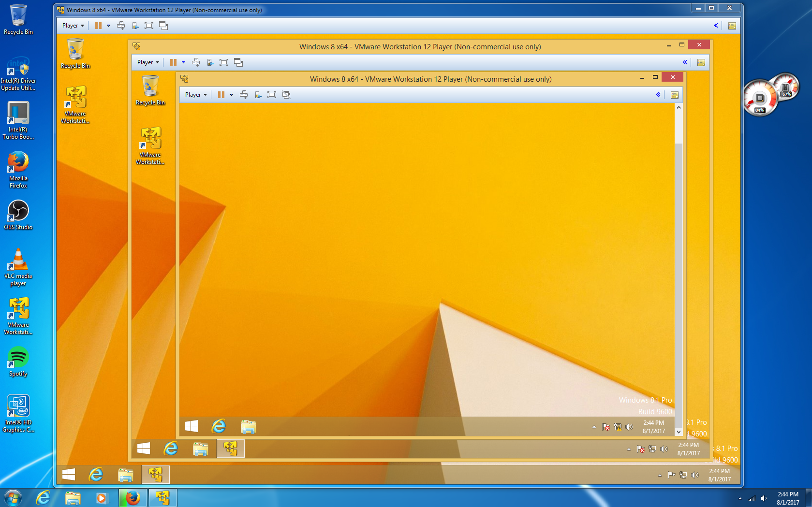The image size is (812, 507).
Task: Open Player menu in innermost VMware window
Action: click(196, 95)
